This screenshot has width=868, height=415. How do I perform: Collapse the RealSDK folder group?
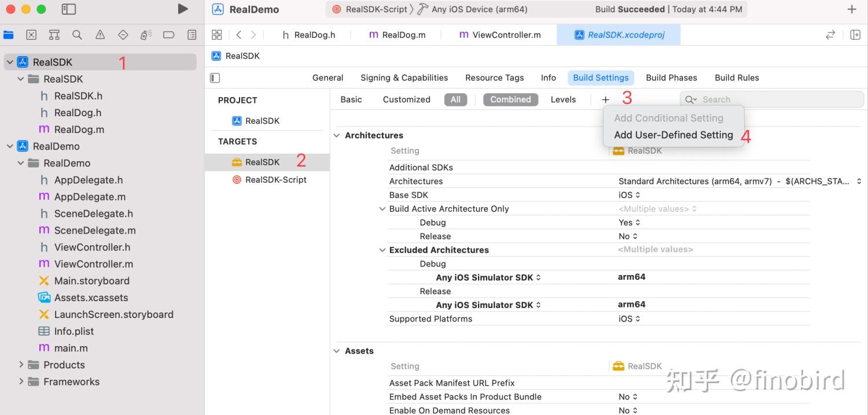click(x=21, y=79)
